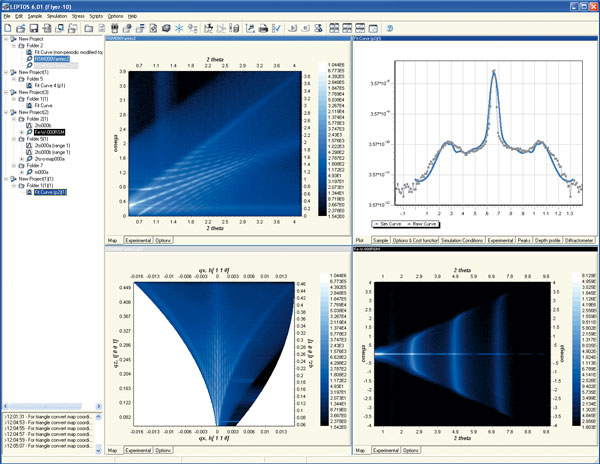600x464 pixels.
Task: Collapse the New Project(2) tree node
Action: (5, 111)
